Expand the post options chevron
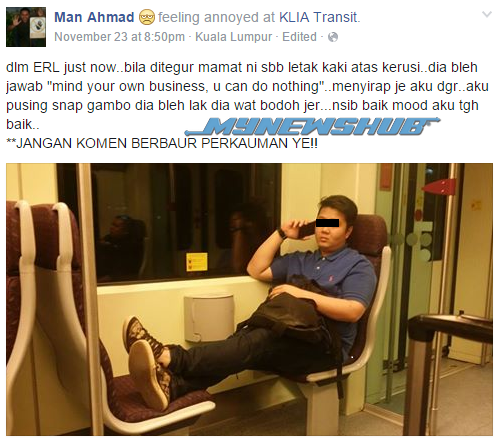 (x=487, y=14)
